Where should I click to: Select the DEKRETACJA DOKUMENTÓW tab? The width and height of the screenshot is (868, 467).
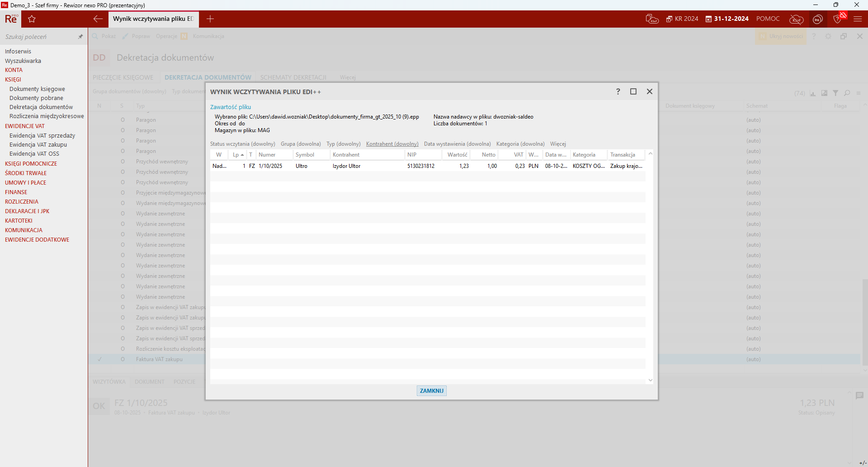tap(208, 77)
